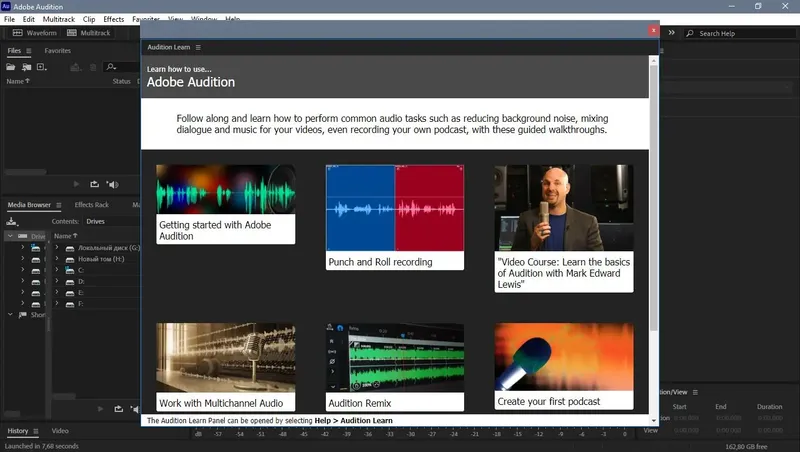This screenshot has width=800, height=452.
Task: Click the '162,80 GB free' status text
Action: click(746, 446)
